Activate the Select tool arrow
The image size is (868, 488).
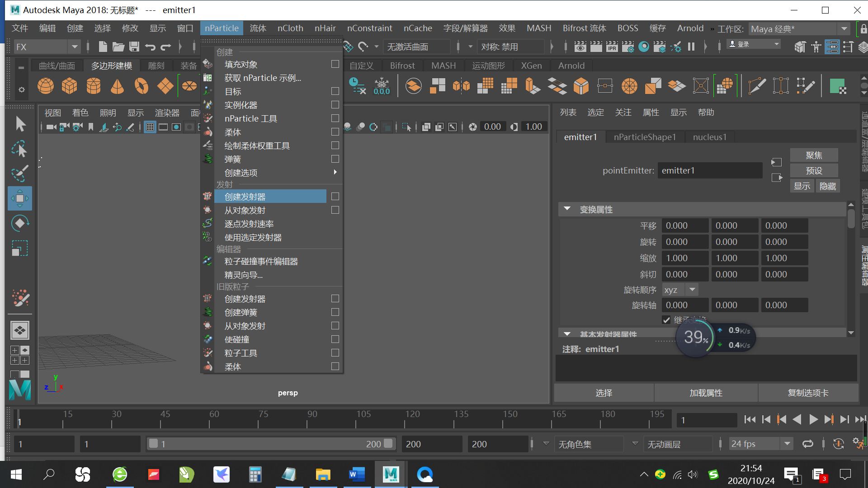pos(20,124)
